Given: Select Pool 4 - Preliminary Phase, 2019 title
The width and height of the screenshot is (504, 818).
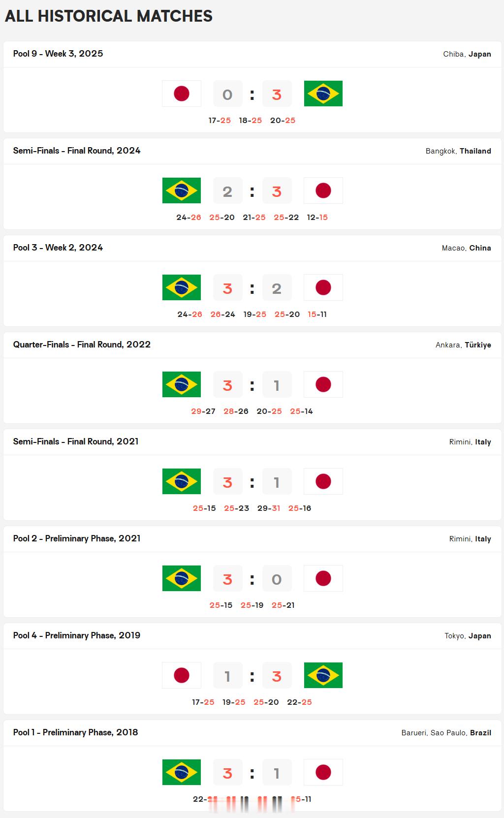Looking at the screenshot, I should pos(77,635).
